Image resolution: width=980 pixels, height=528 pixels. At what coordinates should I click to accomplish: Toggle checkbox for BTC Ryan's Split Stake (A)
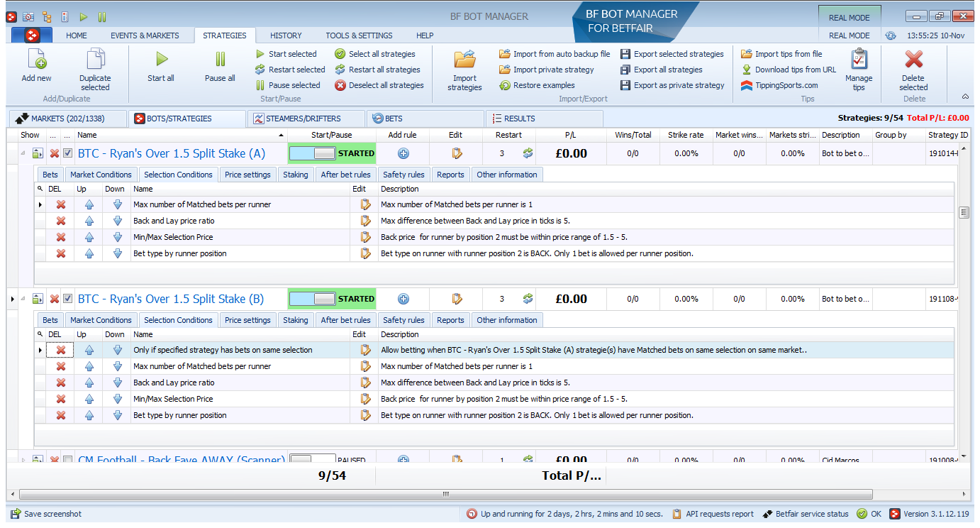[68, 153]
